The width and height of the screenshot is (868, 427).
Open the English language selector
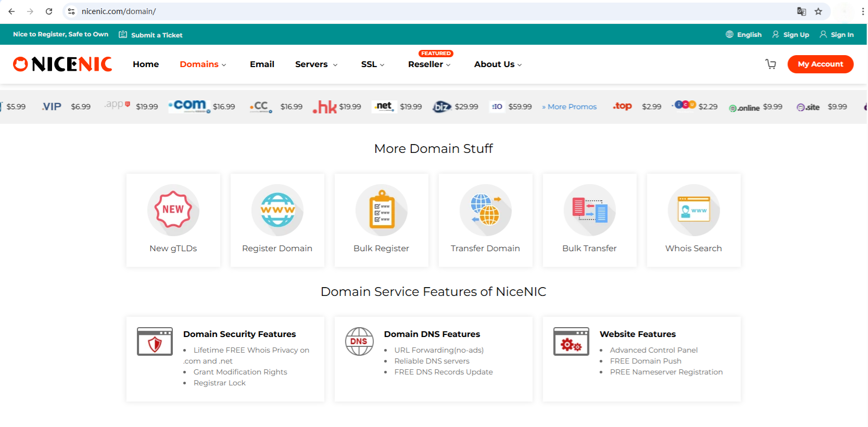point(744,34)
